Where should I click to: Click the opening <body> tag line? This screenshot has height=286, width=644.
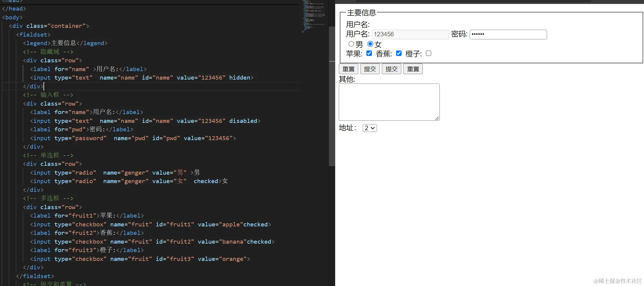point(12,17)
